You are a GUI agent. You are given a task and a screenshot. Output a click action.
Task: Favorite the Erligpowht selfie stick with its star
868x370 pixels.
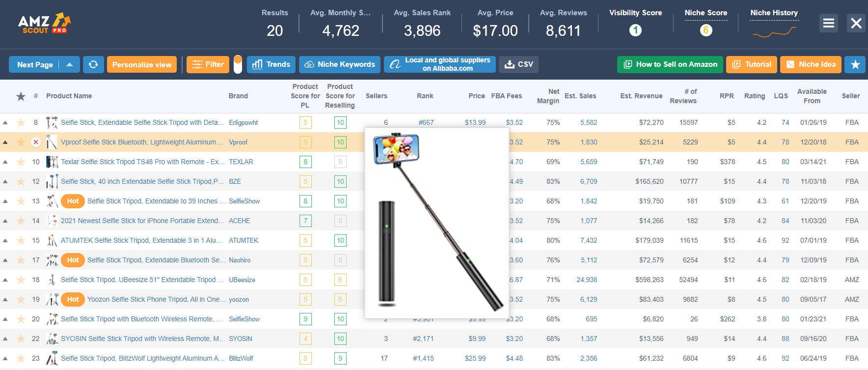coord(21,122)
